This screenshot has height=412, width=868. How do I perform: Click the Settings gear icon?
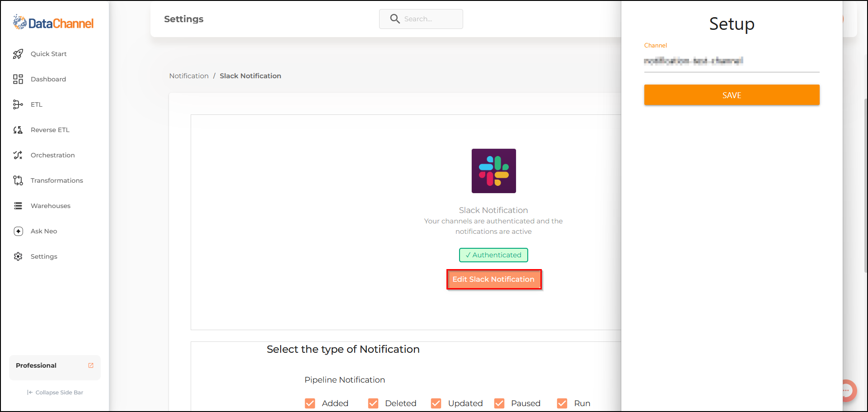[x=18, y=256]
